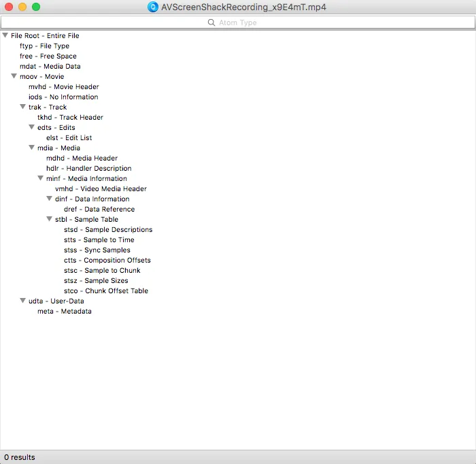Click the magnifier icon in search field
476x464 pixels.
(x=211, y=22)
